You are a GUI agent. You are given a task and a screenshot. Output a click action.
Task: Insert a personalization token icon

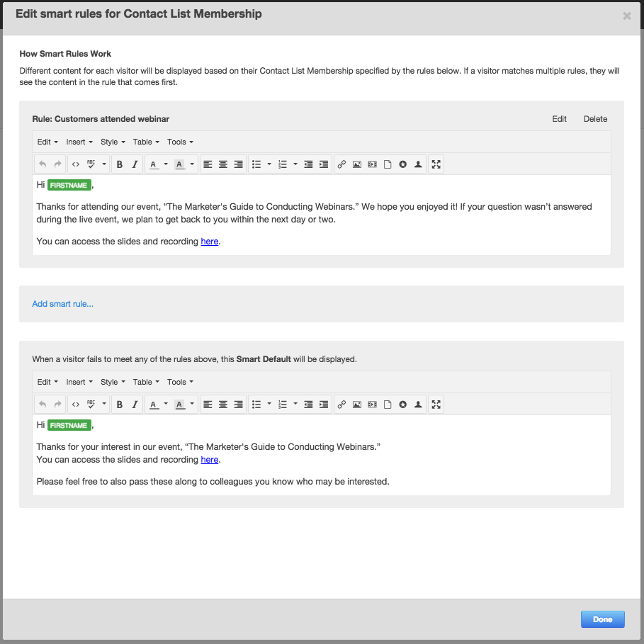point(418,164)
